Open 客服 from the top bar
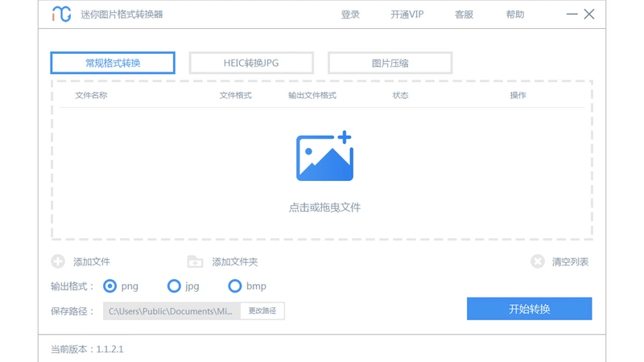Image resolution: width=644 pixels, height=362 pixels. pyautogui.click(x=464, y=14)
